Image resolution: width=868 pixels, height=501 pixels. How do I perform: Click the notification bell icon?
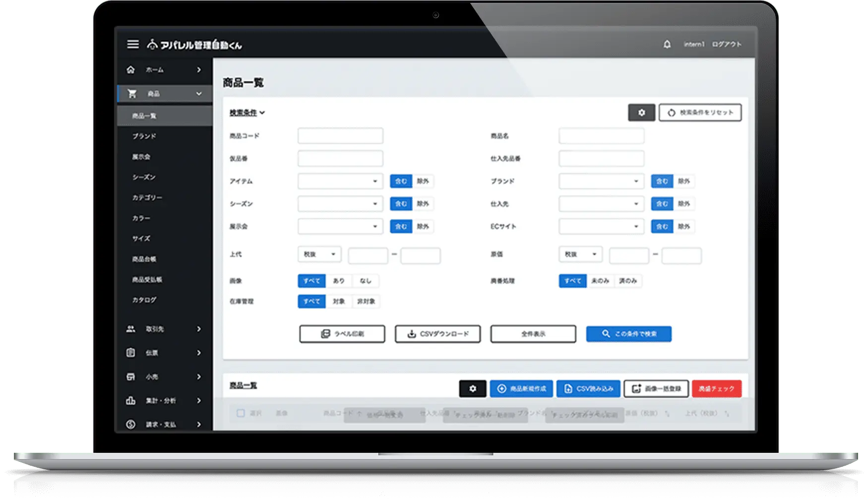coord(667,45)
